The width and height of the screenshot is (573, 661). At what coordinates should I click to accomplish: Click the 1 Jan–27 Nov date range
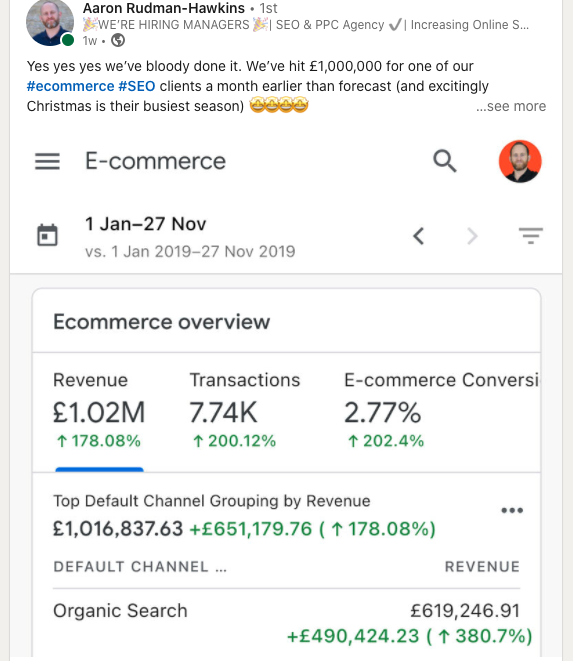pyautogui.click(x=145, y=224)
